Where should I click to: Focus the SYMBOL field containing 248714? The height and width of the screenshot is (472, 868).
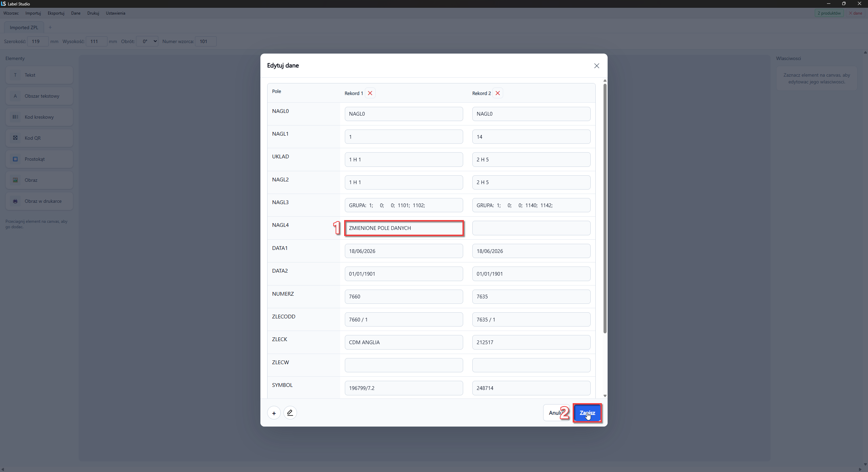[531, 388]
